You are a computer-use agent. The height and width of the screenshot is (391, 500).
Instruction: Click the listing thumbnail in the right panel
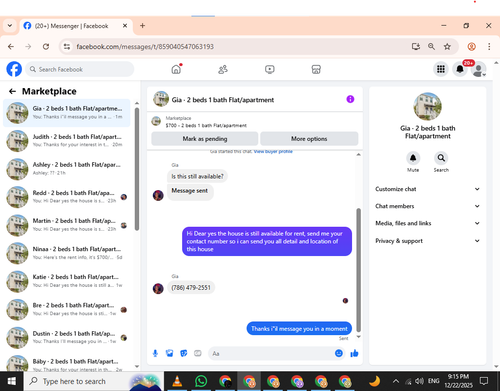point(427,106)
